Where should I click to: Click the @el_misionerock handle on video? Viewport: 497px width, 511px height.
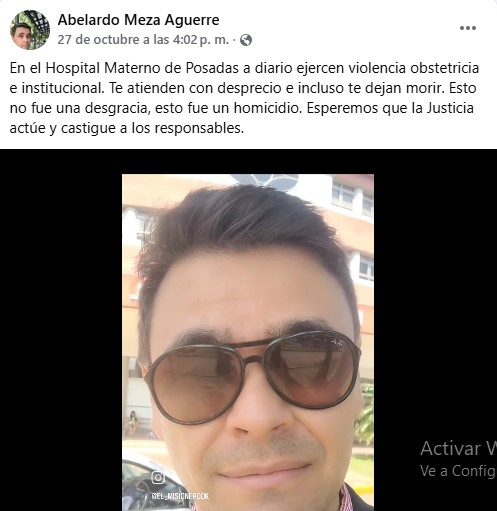[180, 496]
